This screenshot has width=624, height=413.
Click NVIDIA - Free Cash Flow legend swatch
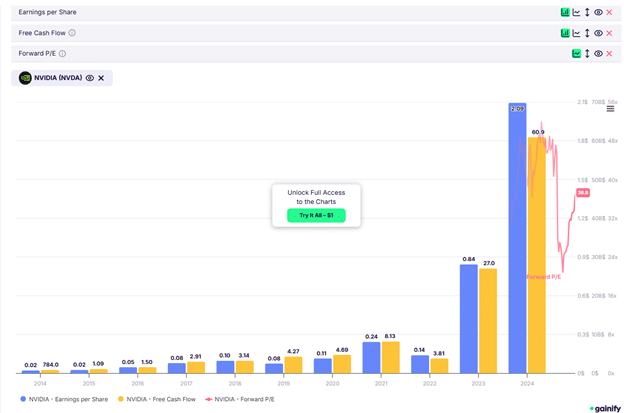[123, 399]
